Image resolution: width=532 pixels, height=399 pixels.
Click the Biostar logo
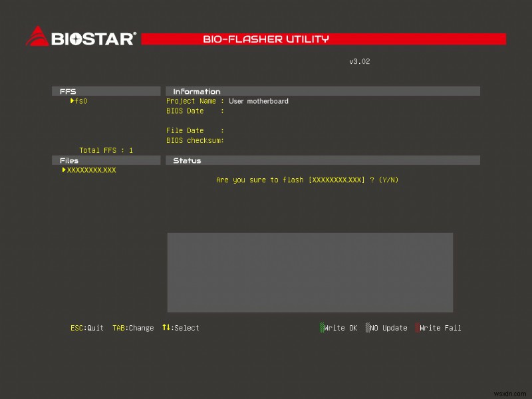pos(81,37)
